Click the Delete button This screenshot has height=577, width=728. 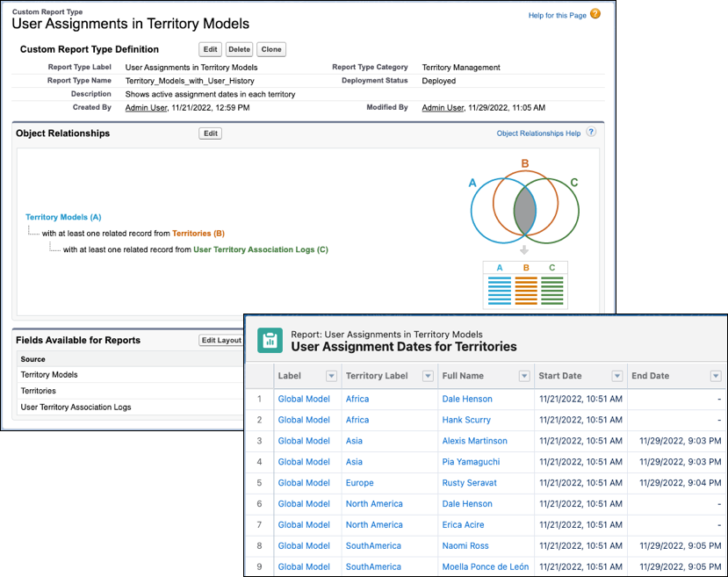coord(239,49)
